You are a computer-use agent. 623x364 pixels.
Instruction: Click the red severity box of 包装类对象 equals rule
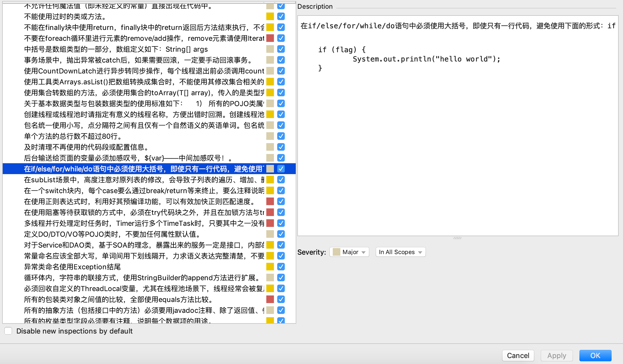pyautogui.click(x=270, y=299)
